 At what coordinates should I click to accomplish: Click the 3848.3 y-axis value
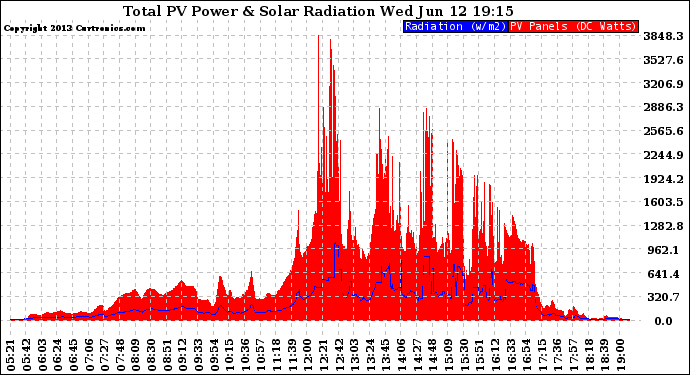(663, 36)
